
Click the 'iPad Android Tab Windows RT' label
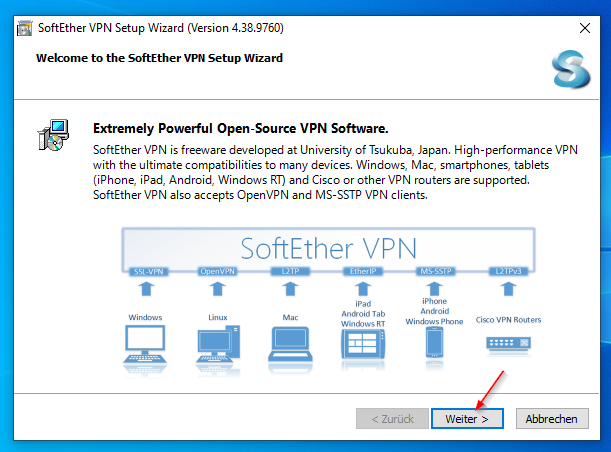[x=363, y=314]
